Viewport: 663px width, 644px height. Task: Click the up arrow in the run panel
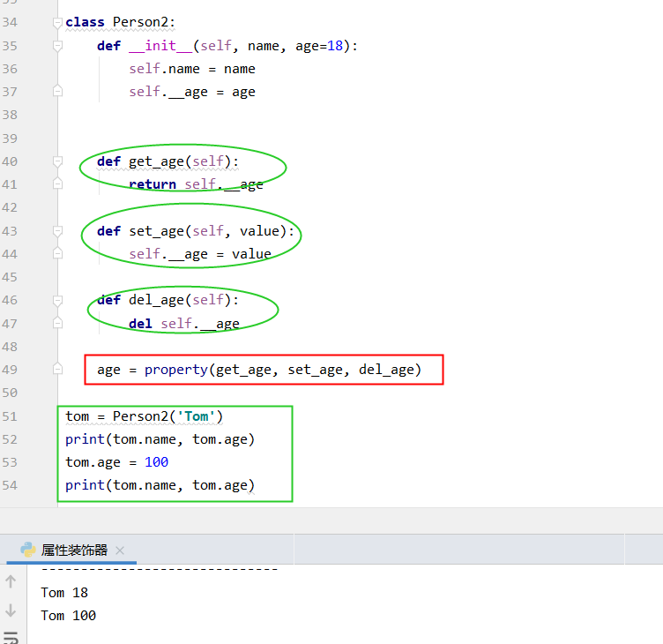pos(11,581)
